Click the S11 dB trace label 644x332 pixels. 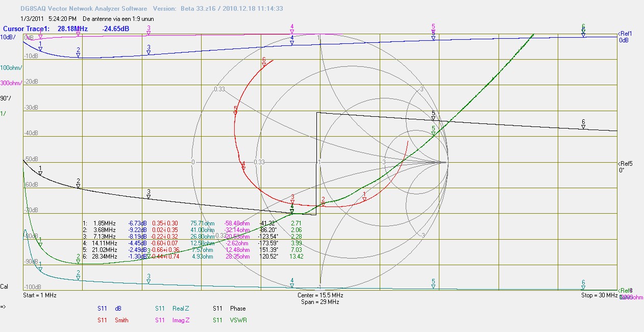click(109, 309)
